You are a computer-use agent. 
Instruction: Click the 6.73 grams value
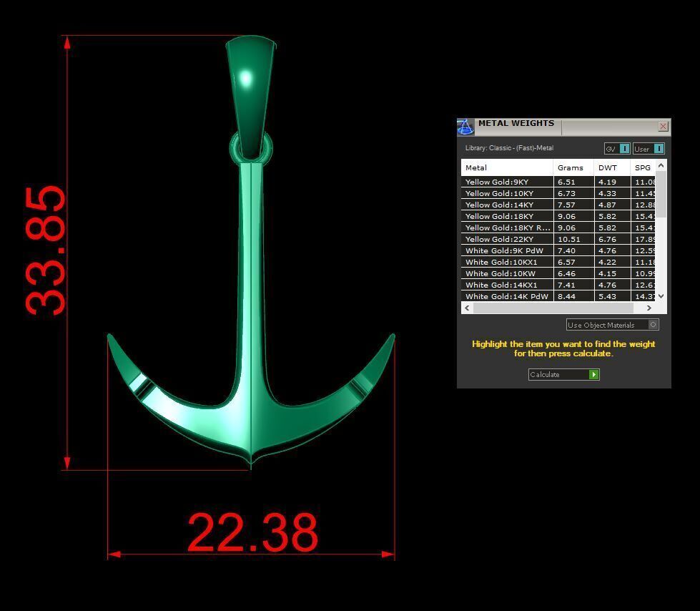566,193
